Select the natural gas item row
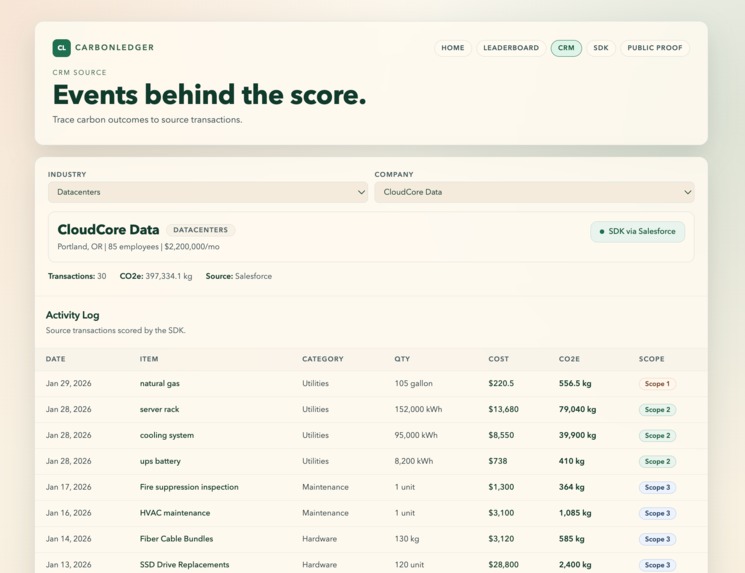Image resolution: width=745 pixels, height=573 pixels. click(x=371, y=383)
